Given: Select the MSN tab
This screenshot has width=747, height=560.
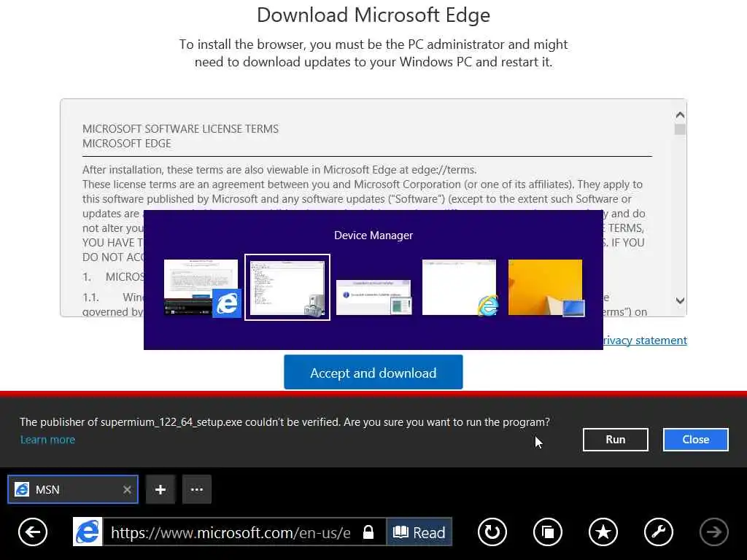Looking at the screenshot, I should (73, 489).
